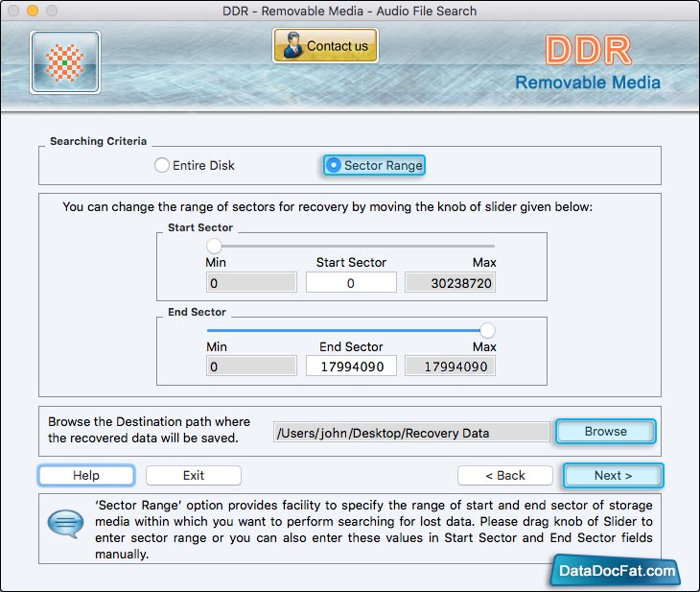Click Start Sector Min field showing 0
The image size is (700, 592).
pos(251,283)
